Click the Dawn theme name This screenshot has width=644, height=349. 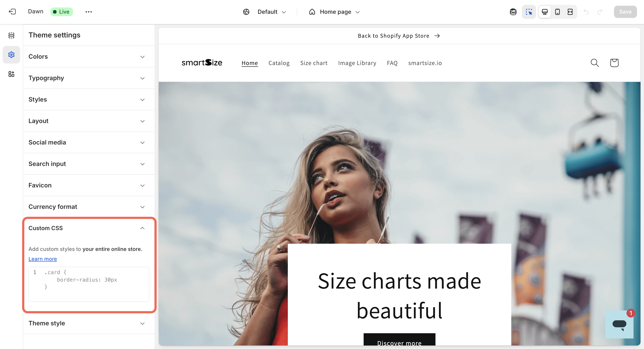click(x=35, y=11)
